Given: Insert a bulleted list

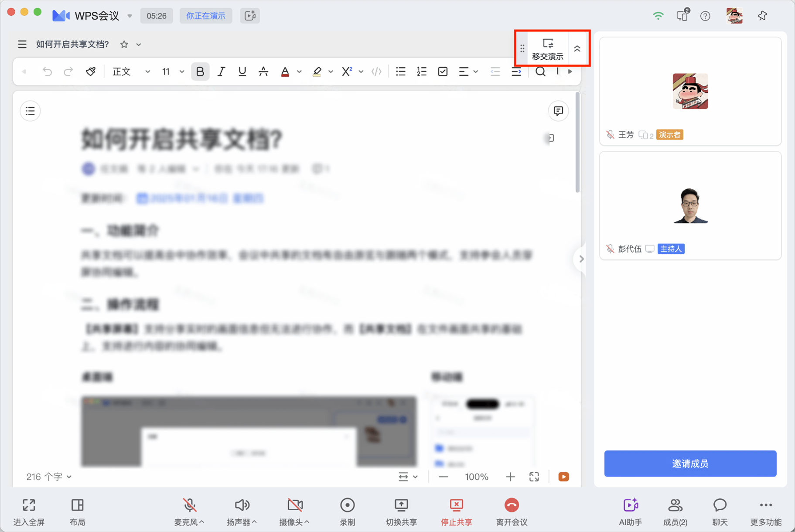Looking at the screenshot, I should tap(400, 72).
